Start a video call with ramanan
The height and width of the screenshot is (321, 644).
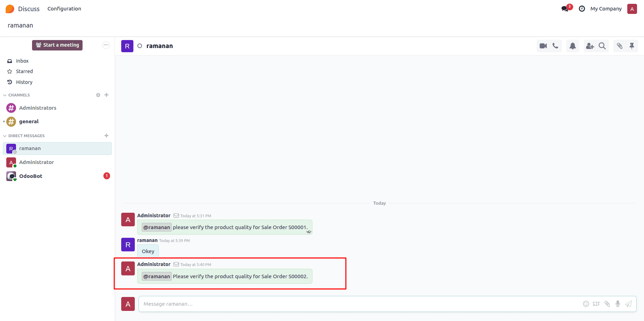(543, 46)
